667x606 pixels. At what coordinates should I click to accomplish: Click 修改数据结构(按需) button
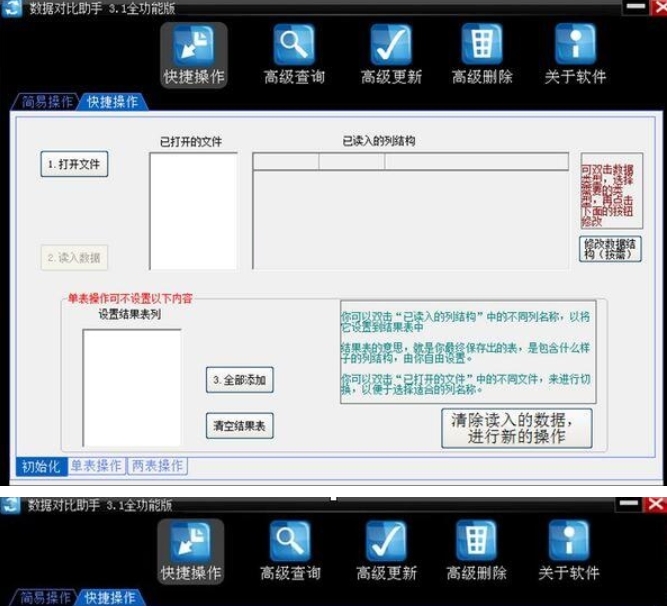(610, 249)
